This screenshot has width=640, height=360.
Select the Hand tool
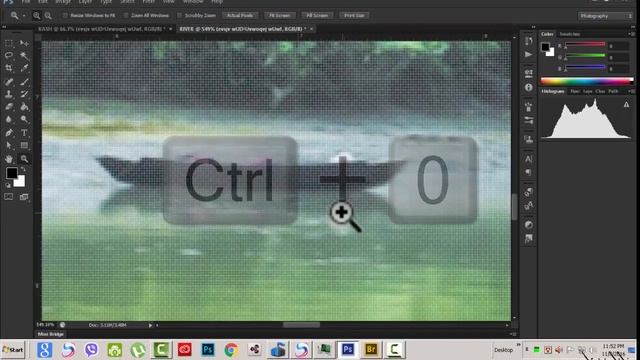(9, 159)
